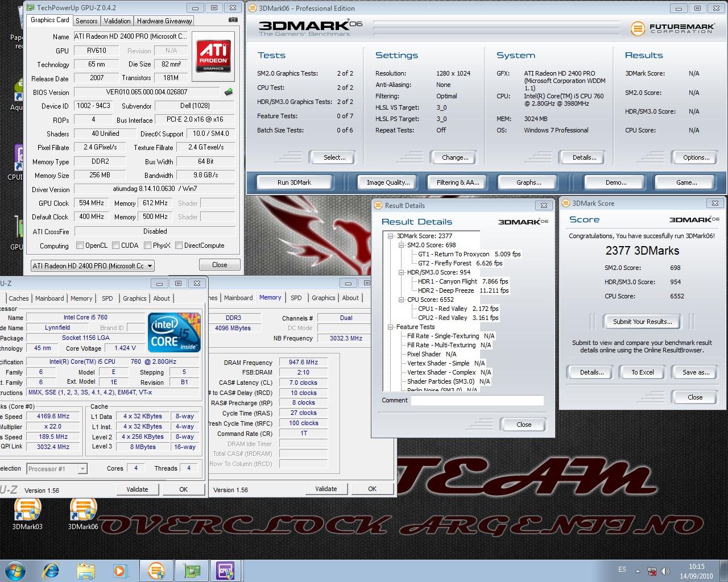Enable the CUDA checkbox in GPU-Z
The height and width of the screenshot is (582, 728).
[116, 246]
